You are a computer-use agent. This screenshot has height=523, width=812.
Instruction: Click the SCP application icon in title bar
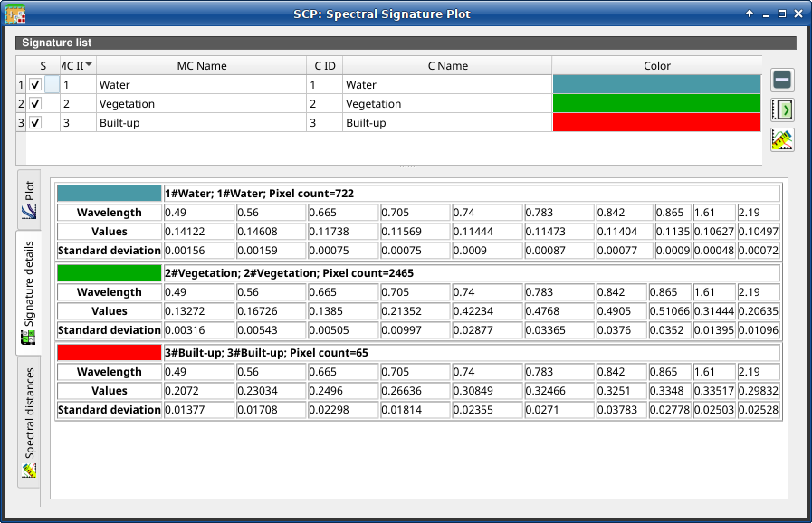[15, 14]
